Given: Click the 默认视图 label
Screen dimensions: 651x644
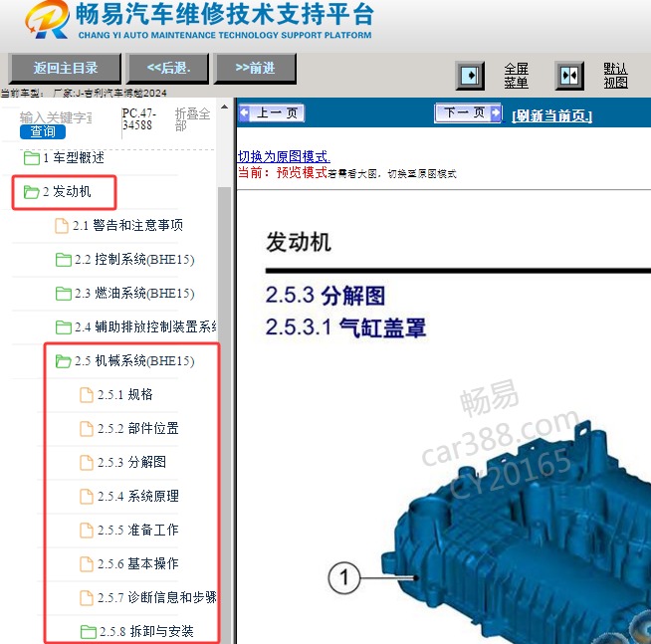Looking at the screenshot, I should pos(615,76).
